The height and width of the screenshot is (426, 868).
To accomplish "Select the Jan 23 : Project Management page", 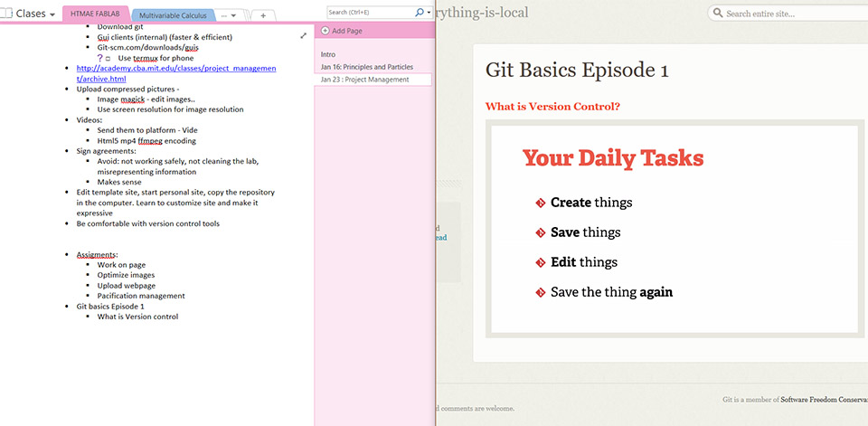I will tap(373, 80).
